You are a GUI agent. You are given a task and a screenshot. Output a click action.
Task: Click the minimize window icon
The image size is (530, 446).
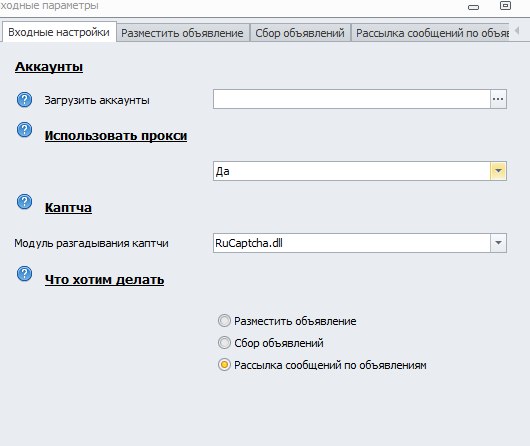point(473,7)
